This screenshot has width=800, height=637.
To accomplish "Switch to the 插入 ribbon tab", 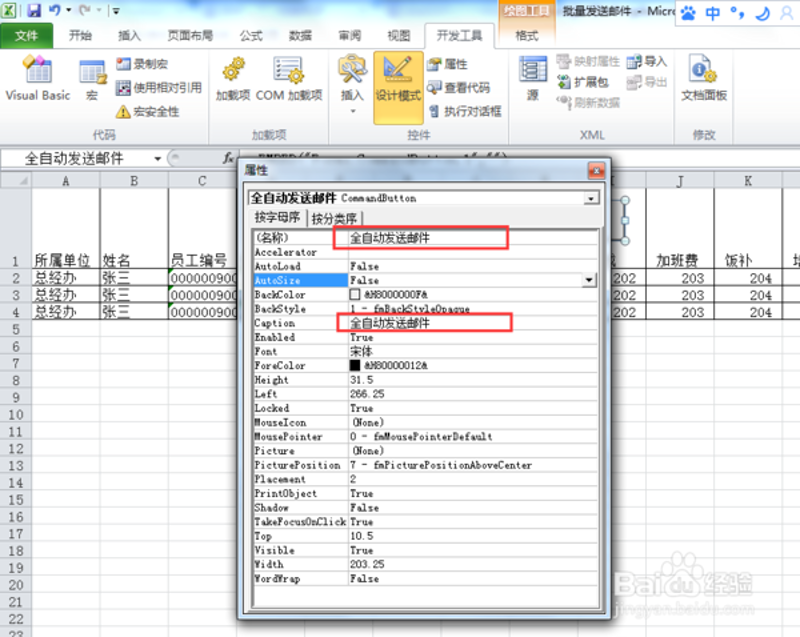I will [x=129, y=36].
